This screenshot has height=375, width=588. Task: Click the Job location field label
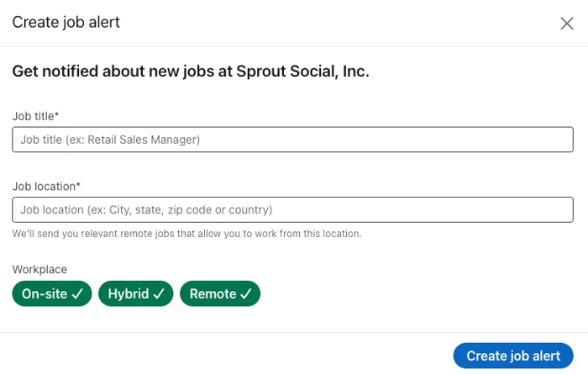45,186
